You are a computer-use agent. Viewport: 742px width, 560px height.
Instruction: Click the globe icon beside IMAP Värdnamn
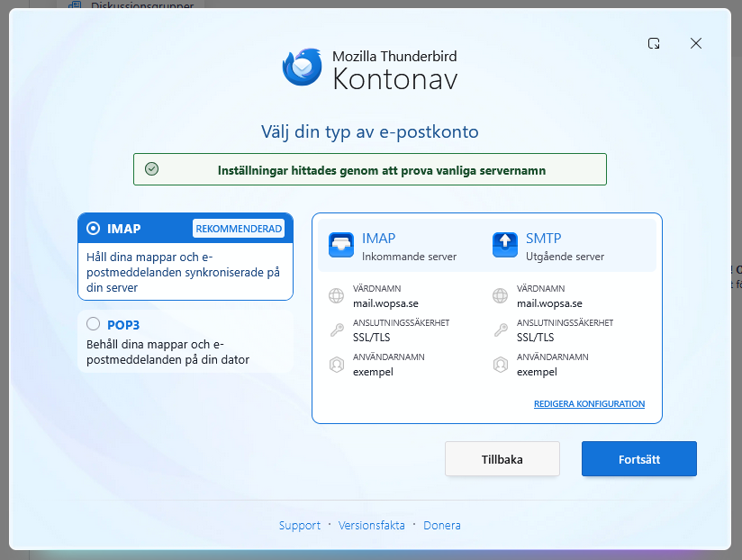pyautogui.click(x=337, y=295)
